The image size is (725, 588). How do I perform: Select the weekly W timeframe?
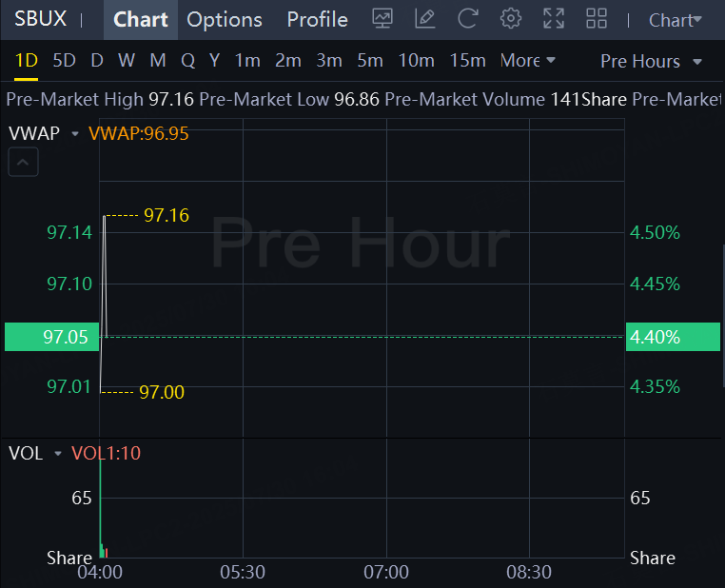127,61
